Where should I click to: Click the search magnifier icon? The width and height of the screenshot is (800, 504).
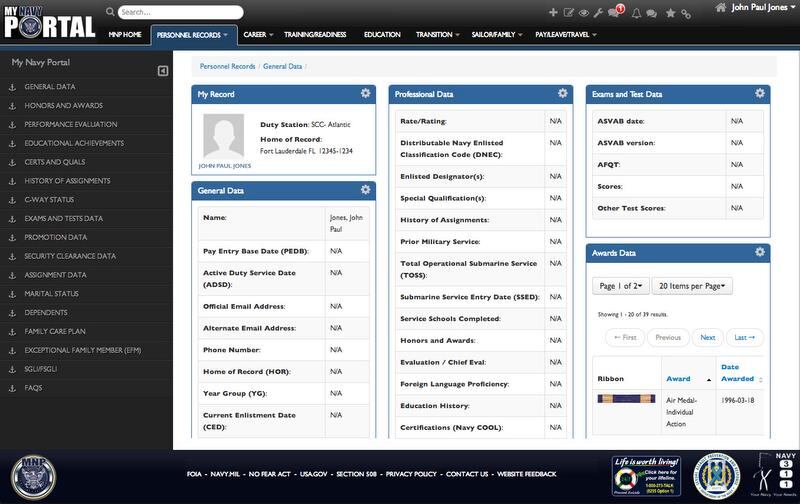(x=110, y=12)
